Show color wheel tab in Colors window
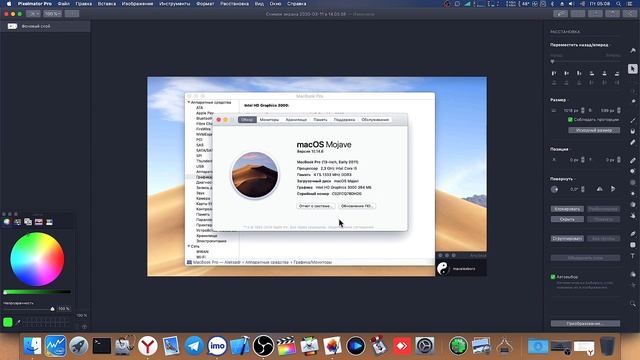 pos(7,222)
